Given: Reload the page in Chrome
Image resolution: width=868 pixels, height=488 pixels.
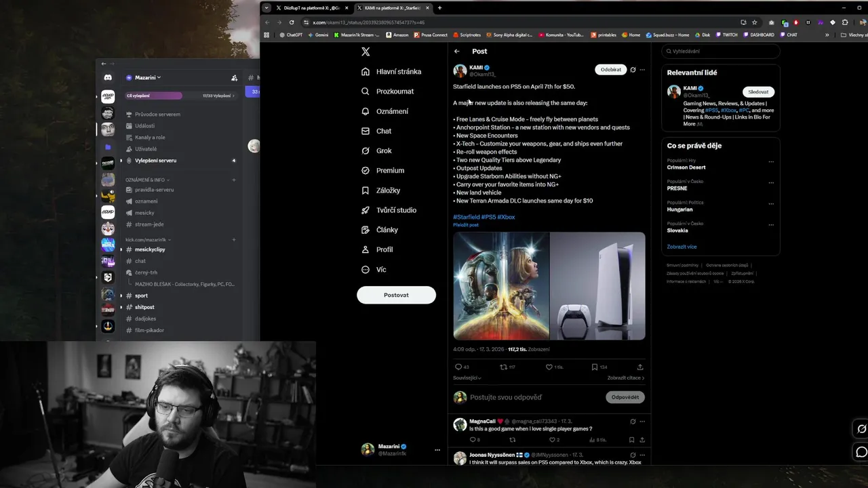Looking at the screenshot, I should pyautogui.click(x=292, y=22).
